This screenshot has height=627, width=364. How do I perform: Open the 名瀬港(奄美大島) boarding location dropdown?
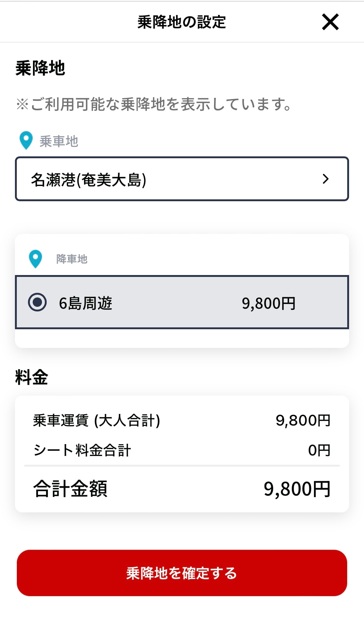pyautogui.click(x=182, y=179)
